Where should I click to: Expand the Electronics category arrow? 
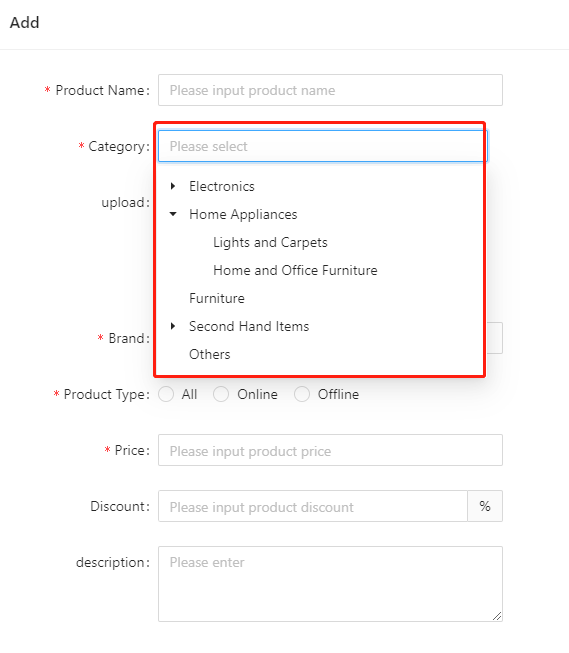pyautogui.click(x=173, y=186)
